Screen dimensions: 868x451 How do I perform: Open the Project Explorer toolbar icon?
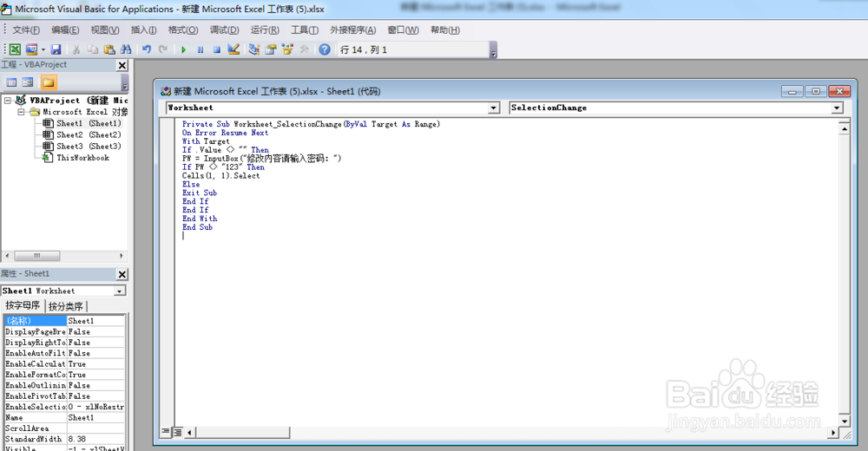[x=254, y=49]
